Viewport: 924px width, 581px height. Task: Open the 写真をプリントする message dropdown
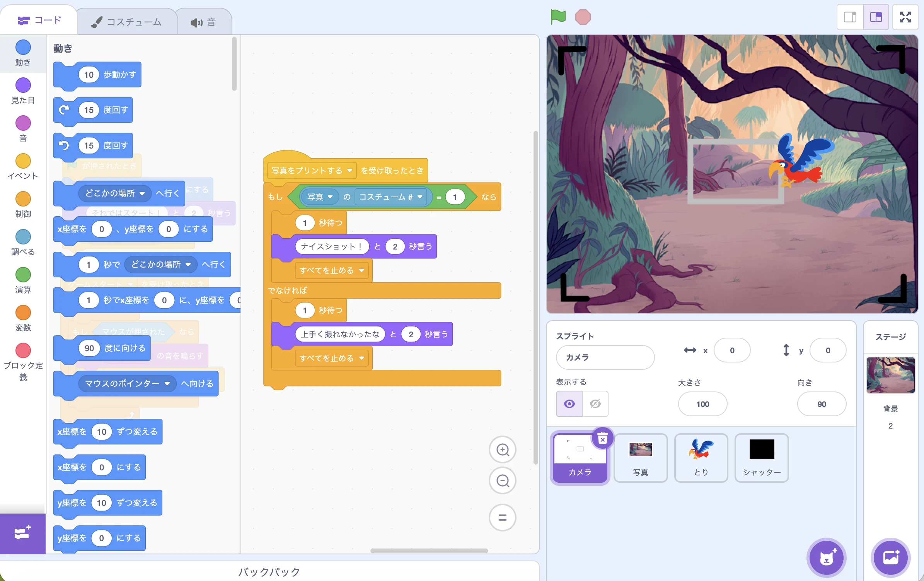point(349,171)
